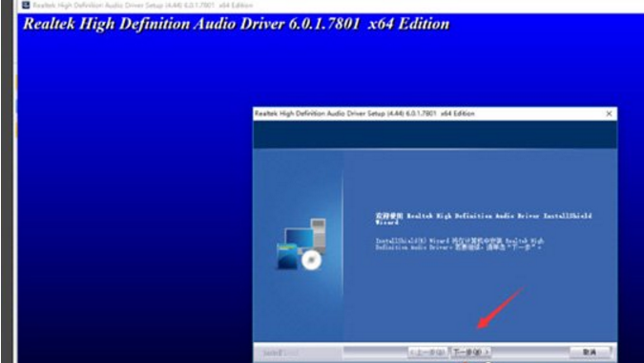Click the software box graphic beside the disc
This screenshot has height=363, width=644.
point(287,256)
